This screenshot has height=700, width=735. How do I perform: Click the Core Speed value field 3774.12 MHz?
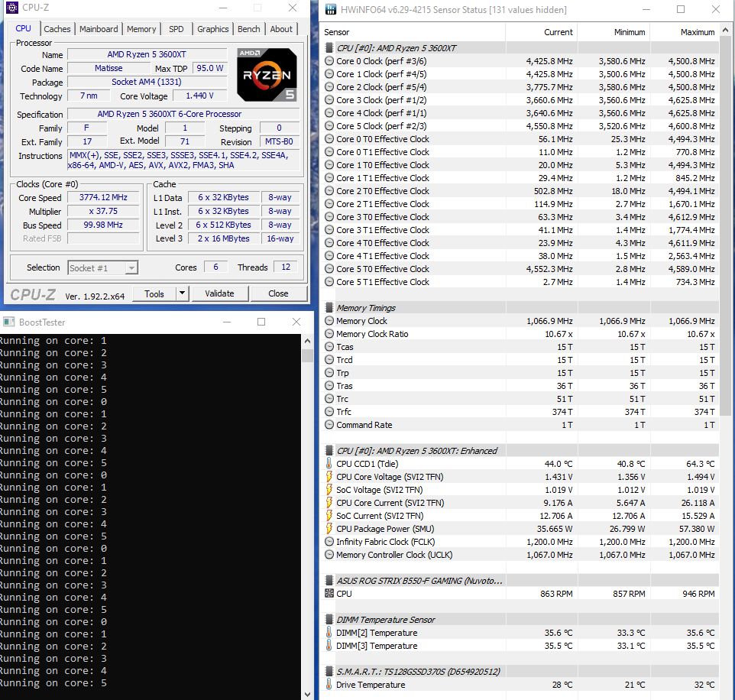pyautogui.click(x=103, y=197)
